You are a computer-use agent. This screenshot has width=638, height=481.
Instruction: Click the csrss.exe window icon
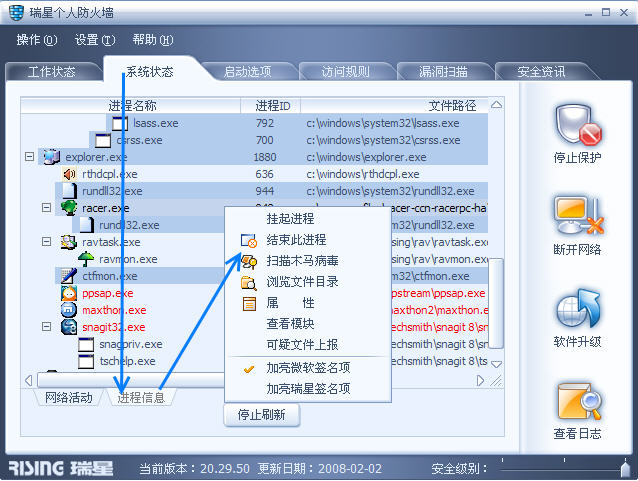[103, 140]
